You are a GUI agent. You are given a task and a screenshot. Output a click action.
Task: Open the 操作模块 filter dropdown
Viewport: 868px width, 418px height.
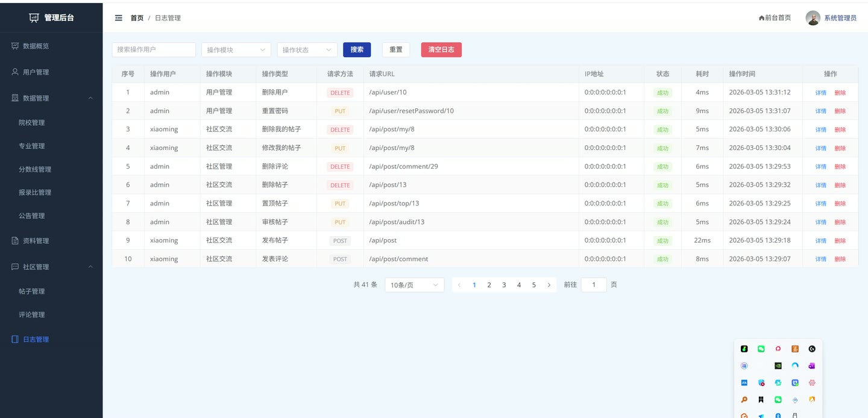[x=236, y=50]
